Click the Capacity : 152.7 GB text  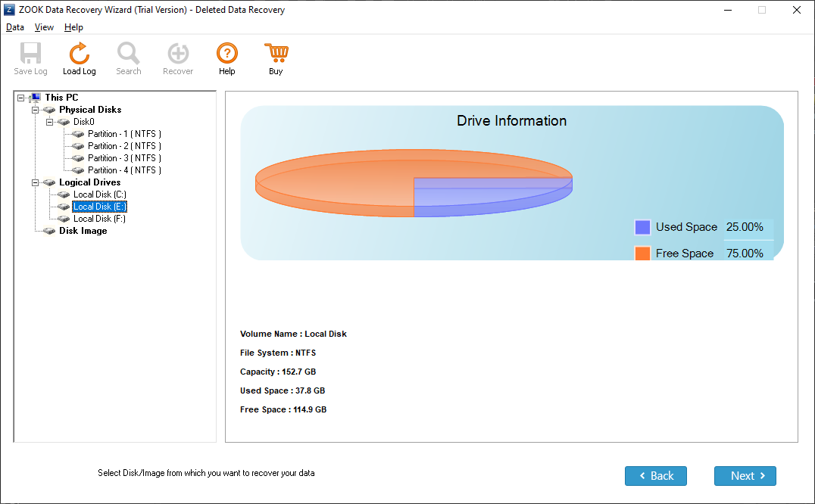point(278,372)
